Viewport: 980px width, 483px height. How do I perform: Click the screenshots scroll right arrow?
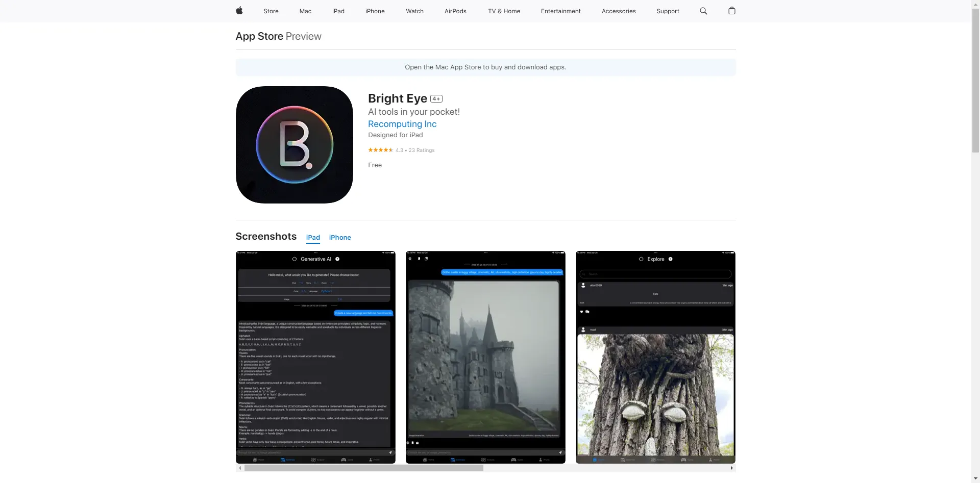click(731, 468)
